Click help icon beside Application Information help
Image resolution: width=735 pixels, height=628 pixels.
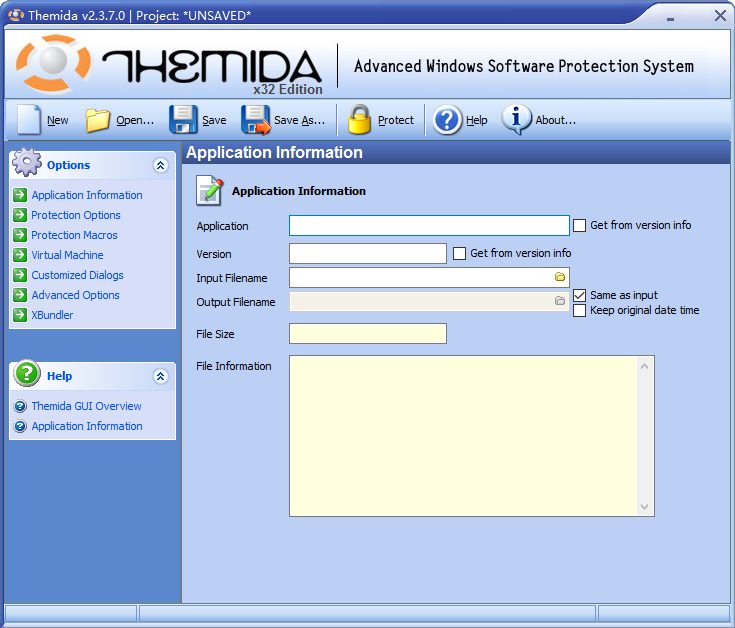coord(20,426)
